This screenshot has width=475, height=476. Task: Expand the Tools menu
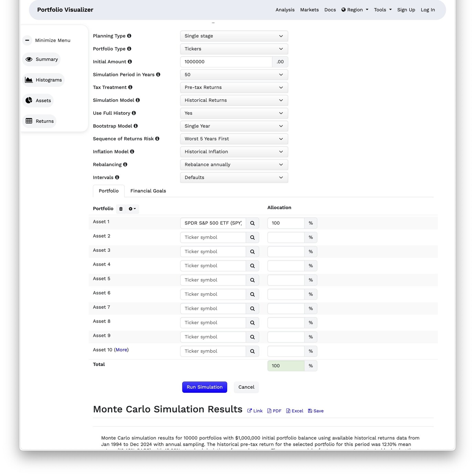click(x=383, y=10)
